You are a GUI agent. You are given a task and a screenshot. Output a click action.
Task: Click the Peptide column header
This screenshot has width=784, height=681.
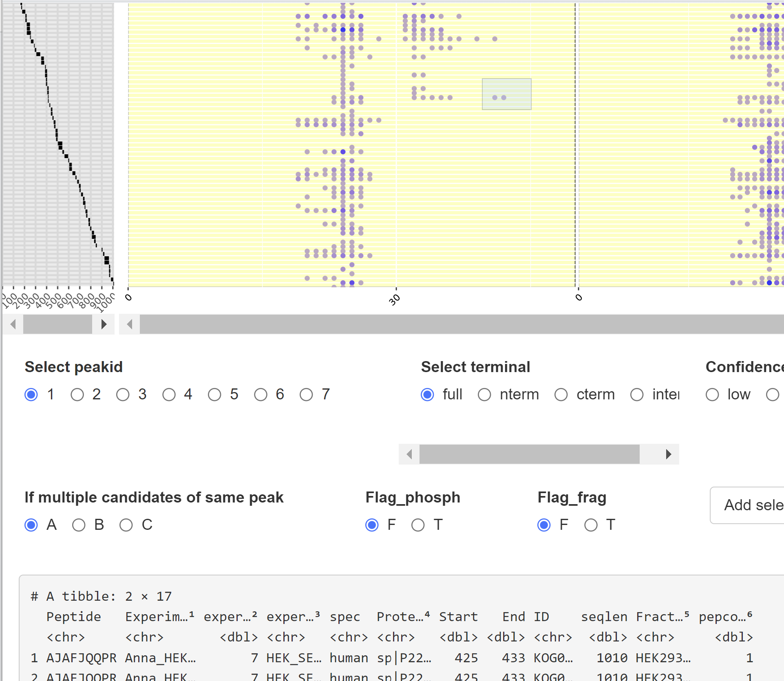coord(74,617)
